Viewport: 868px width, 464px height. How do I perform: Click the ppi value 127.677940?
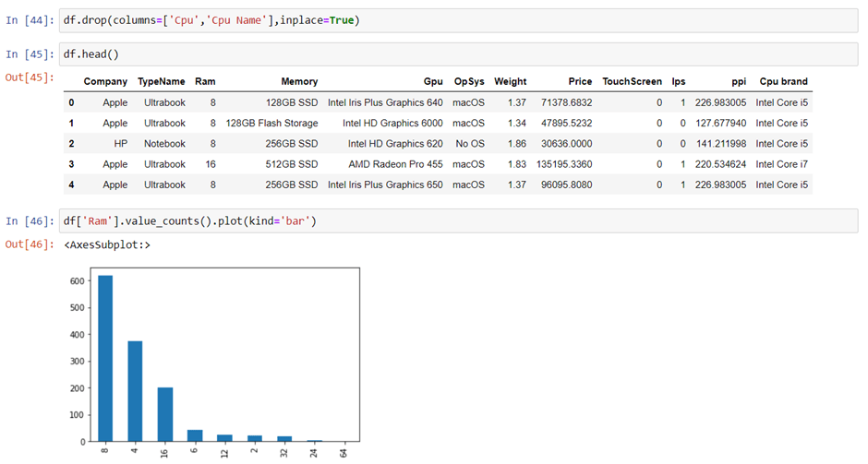click(x=721, y=123)
